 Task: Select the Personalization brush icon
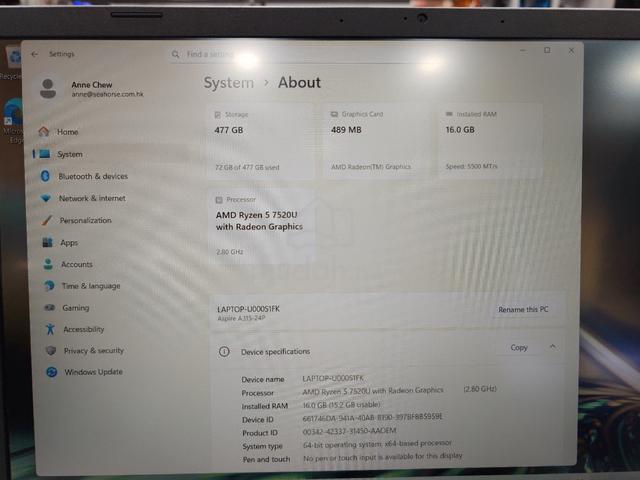click(47, 220)
